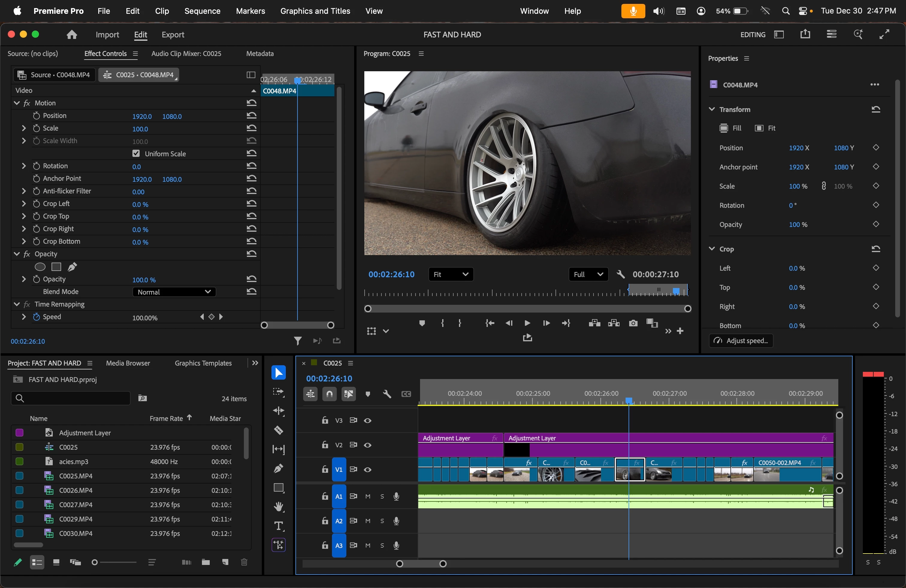The image size is (906, 588).
Task: Reset the Motion effect
Action: tap(251, 103)
